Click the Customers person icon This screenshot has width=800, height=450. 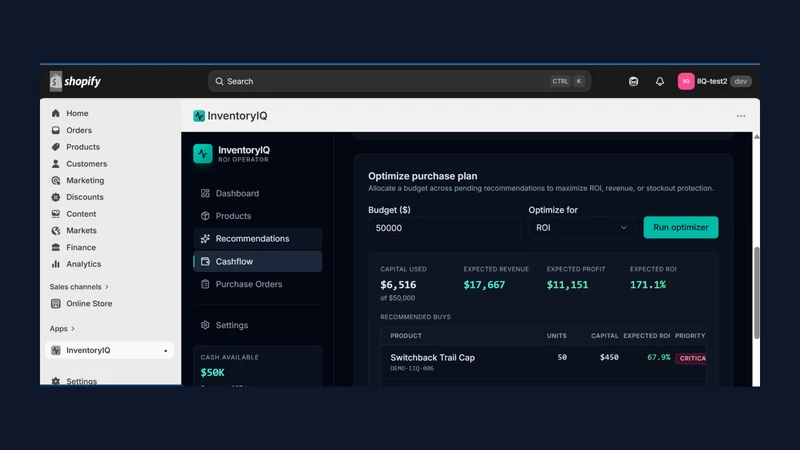coord(56,164)
